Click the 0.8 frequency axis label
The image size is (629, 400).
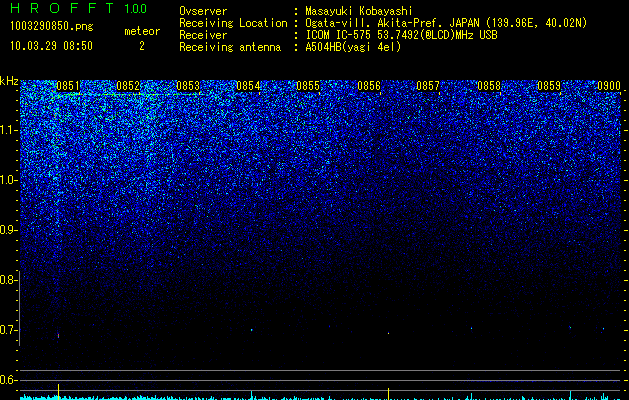tap(8, 280)
